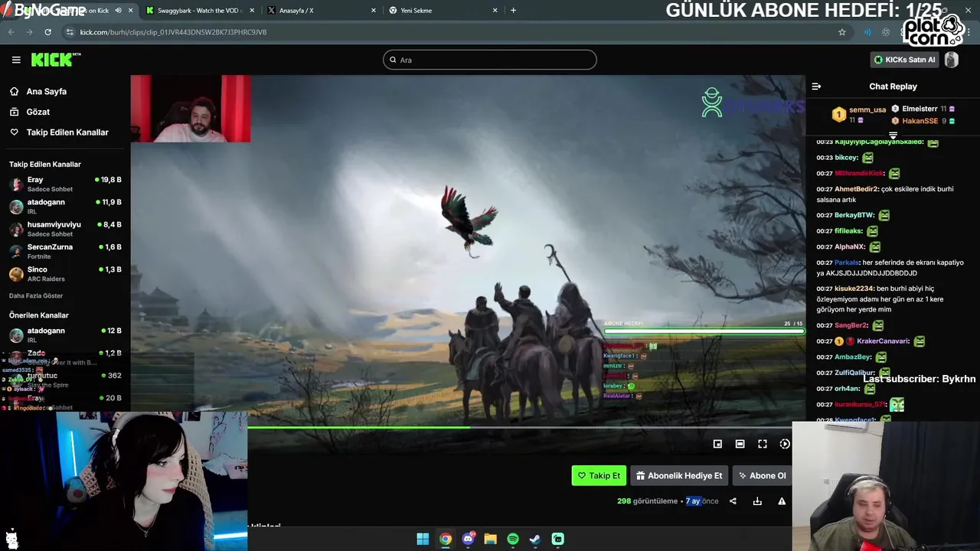
Task: Click the Ara search field
Action: point(490,60)
